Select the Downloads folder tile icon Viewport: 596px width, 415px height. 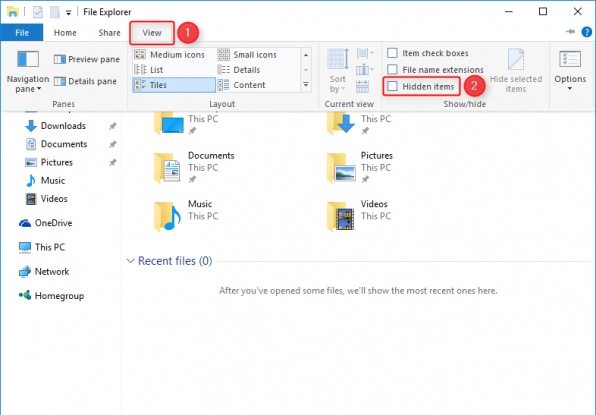[x=342, y=123]
